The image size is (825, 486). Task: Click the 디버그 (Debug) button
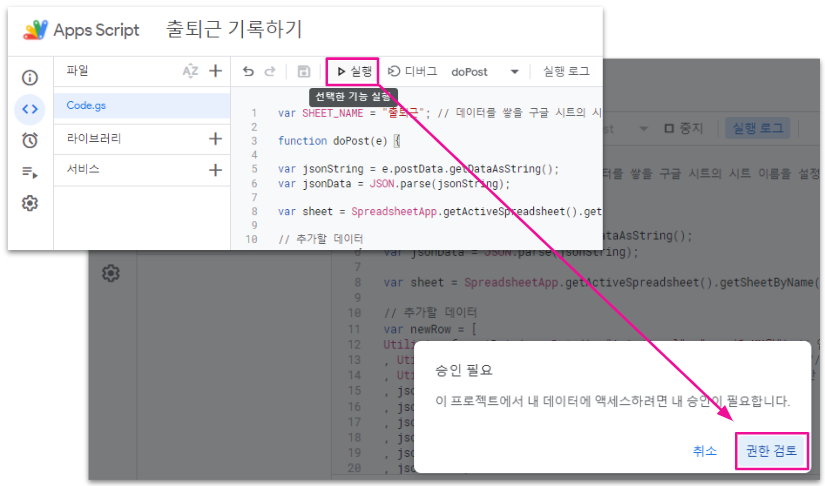413,72
